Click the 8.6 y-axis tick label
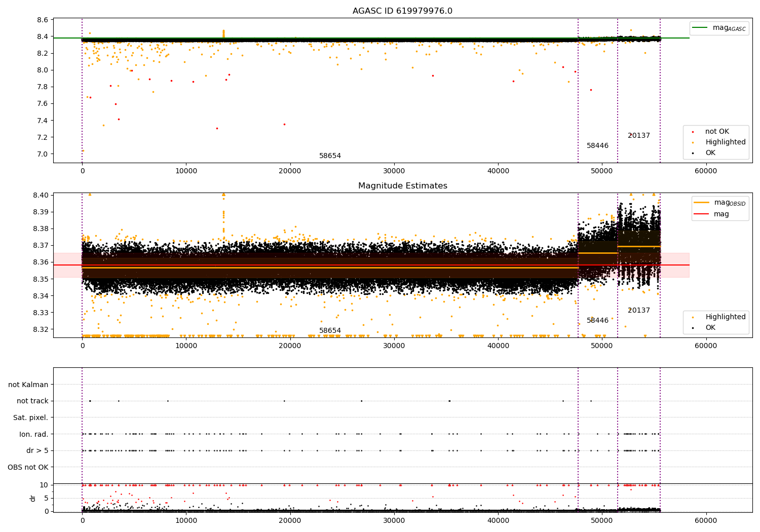This screenshot has width=760, height=532. tap(43, 20)
